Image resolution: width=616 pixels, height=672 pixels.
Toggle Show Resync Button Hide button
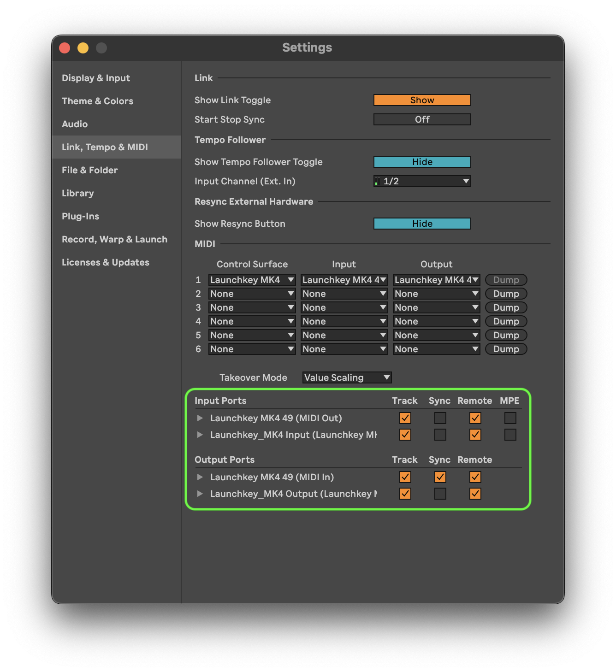point(422,224)
